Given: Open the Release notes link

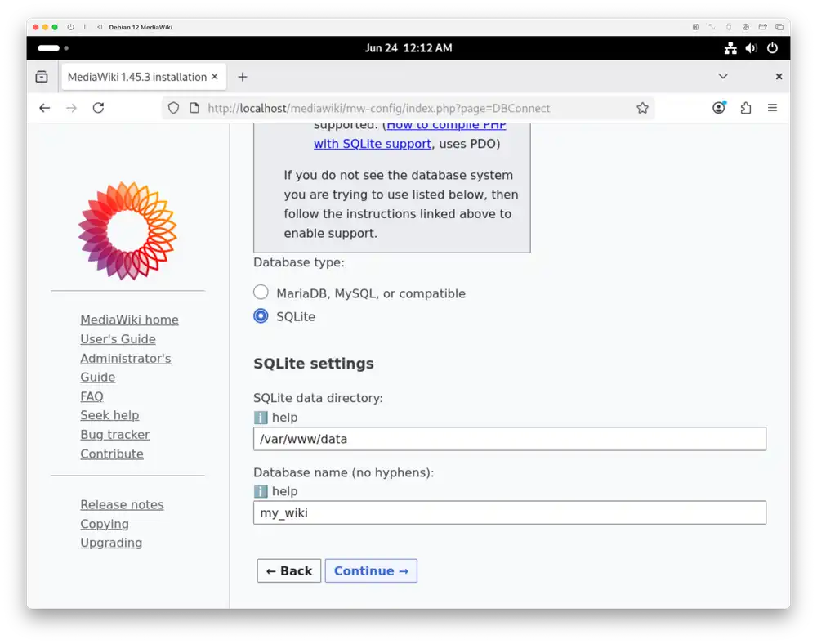Looking at the screenshot, I should click(x=122, y=504).
